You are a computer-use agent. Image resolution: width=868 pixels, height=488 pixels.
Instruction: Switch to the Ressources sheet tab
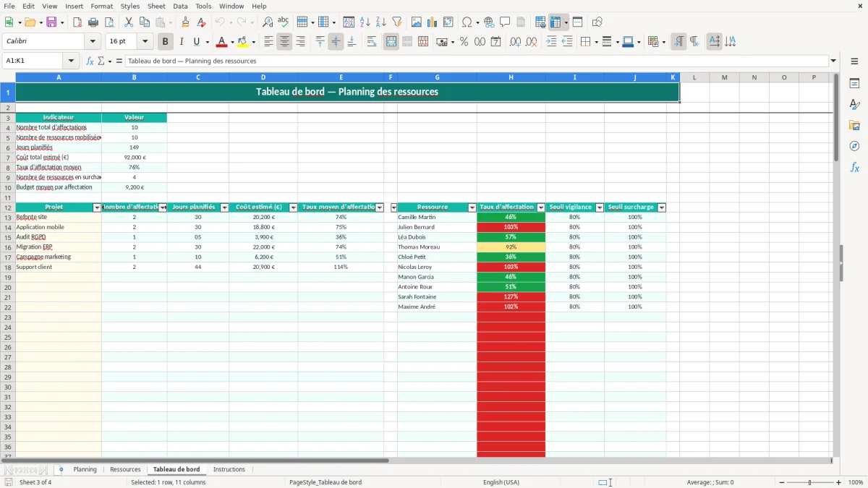[x=125, y=470]
